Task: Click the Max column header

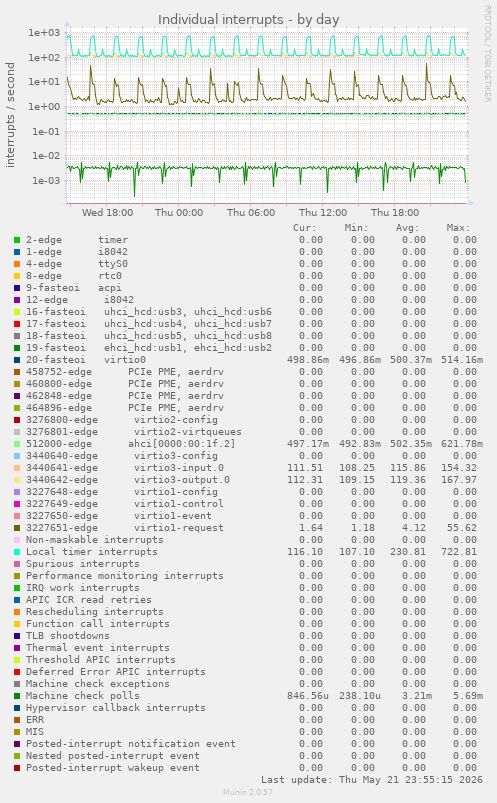Action: pos(458,228)
